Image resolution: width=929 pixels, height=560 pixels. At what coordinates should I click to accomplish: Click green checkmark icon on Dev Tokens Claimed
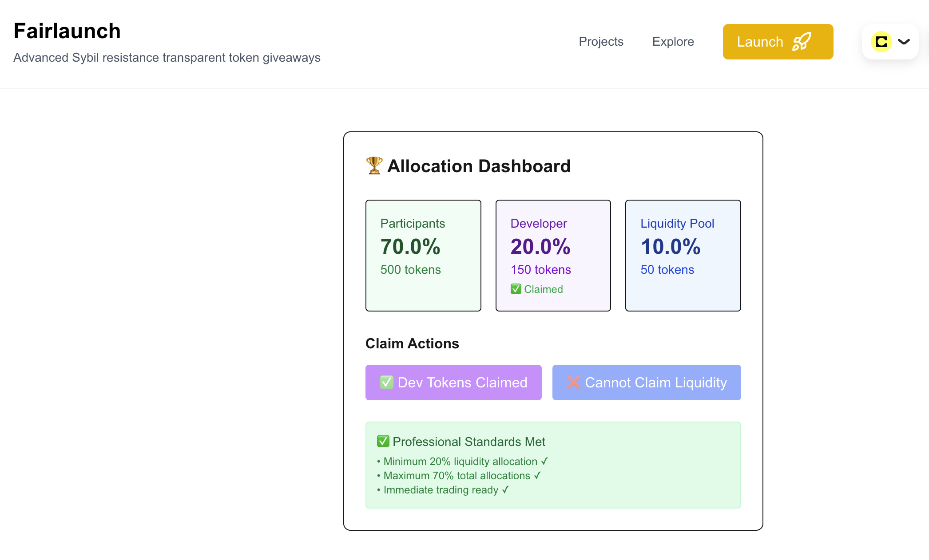point(386,382)
